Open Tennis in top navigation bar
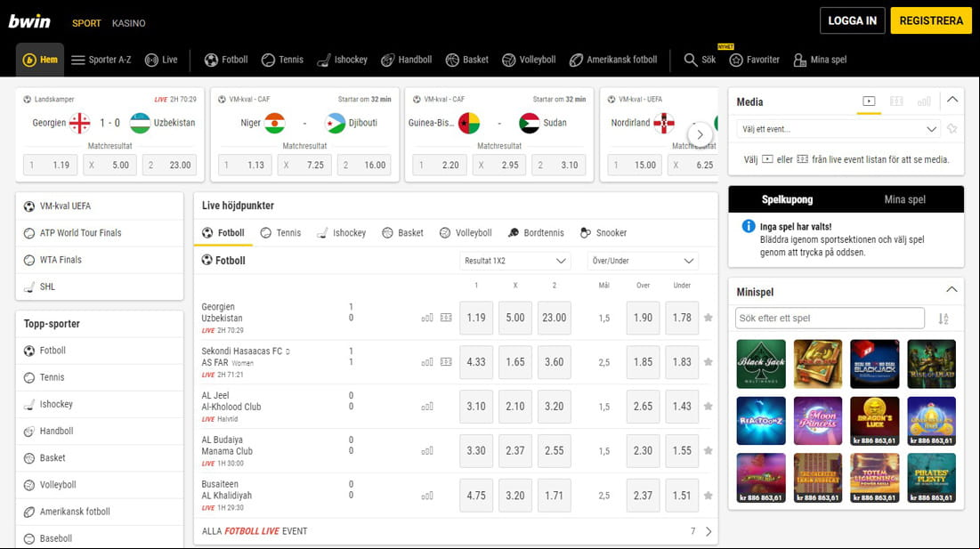This screenshot has width=980, height=549. 282,60
